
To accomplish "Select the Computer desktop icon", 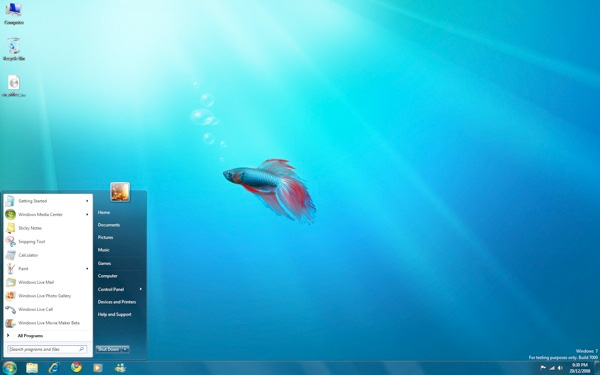I will tap(14, 13).
